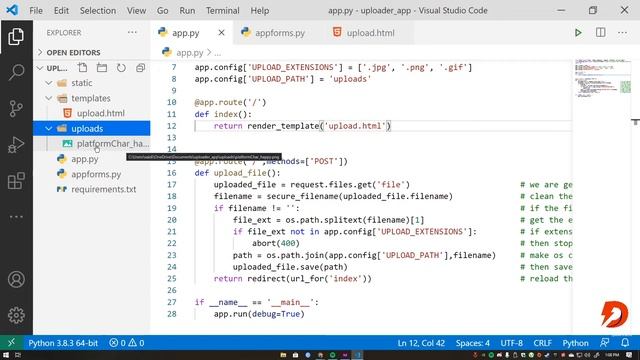Collapse the UPL... project root folder
This screenshot has height=360, width=640.
pos(40,68)
